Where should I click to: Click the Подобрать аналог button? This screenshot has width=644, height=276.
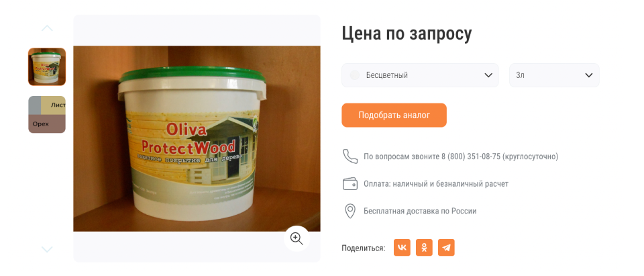[x=394, y=116]
